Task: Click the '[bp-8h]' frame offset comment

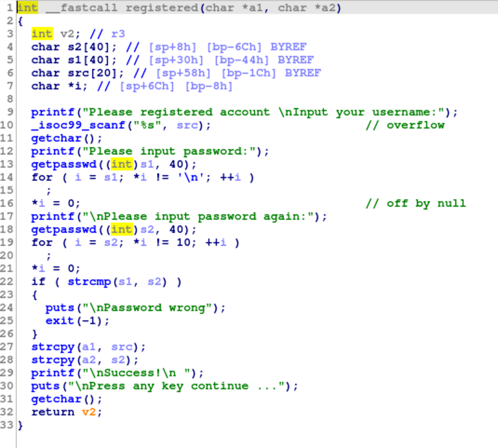Action: [x=209, y=86]
